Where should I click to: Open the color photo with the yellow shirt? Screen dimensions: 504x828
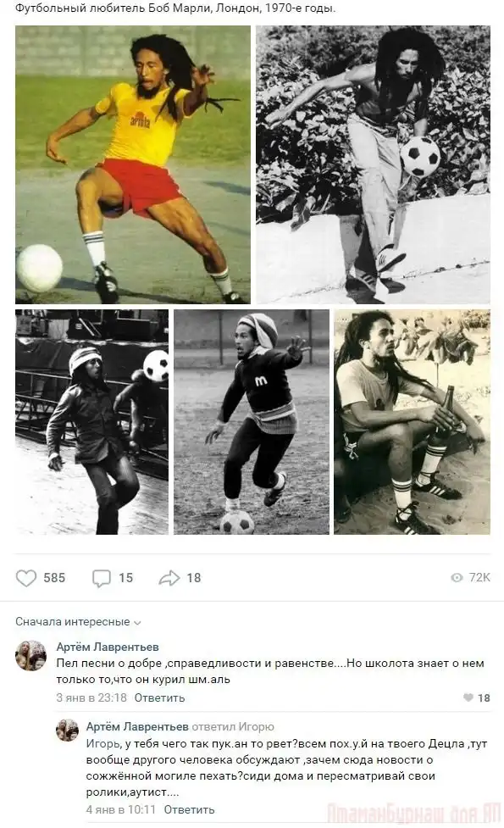pyautogui.click(x=133, y=164)
